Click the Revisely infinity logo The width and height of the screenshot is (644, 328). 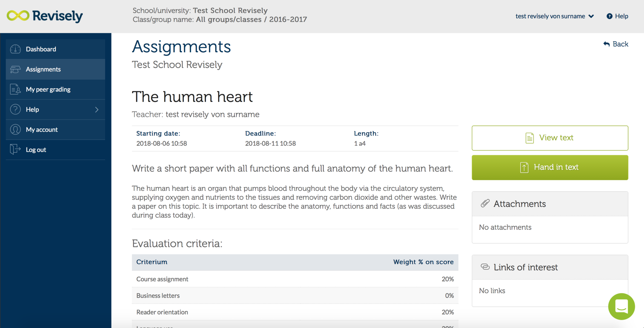[x=18, y=16]
